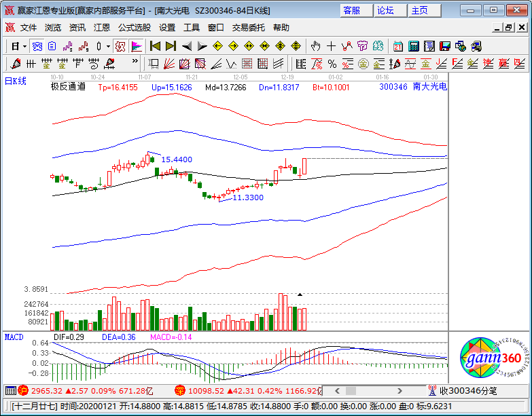Viewport: 532px width, 416px height.
Task: Click yellow diamond vertical arrows icon
Action: point(296,45)
